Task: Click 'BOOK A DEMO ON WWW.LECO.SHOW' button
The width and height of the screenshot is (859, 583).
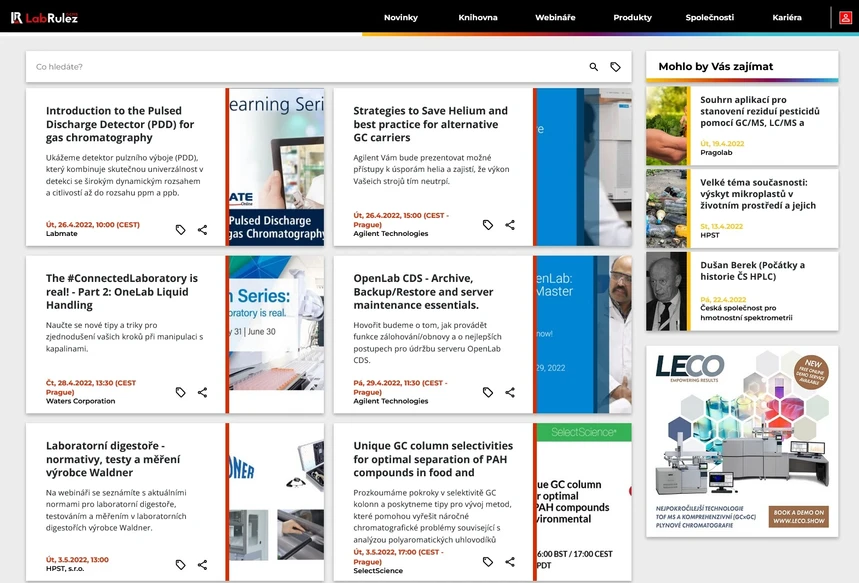Action: 798,517
